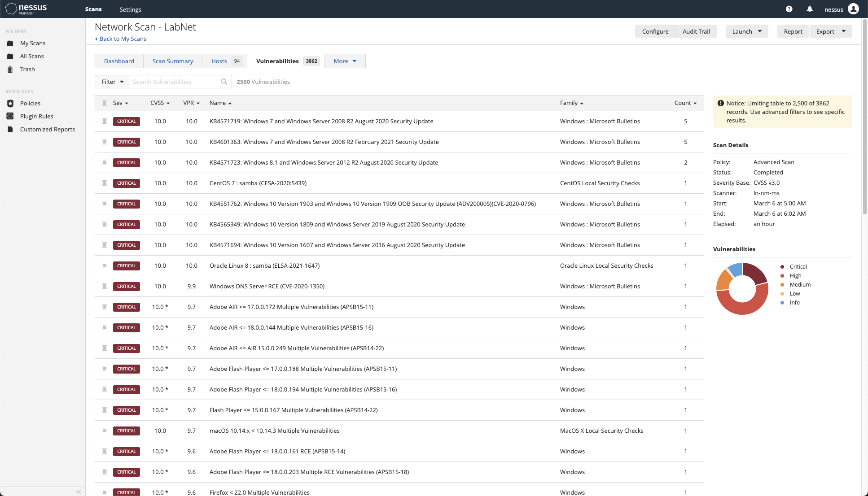Switch to the Dashboard tab
868x496 pixels.
tap(119, 61)
